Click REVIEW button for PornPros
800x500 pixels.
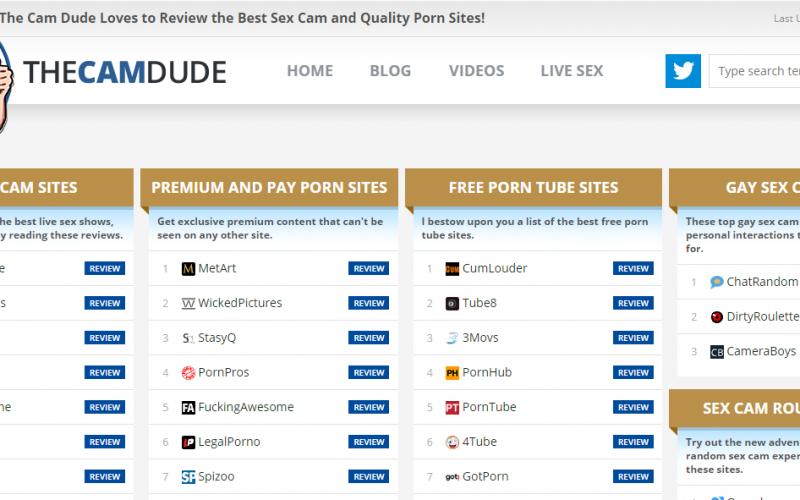(368, 373)
